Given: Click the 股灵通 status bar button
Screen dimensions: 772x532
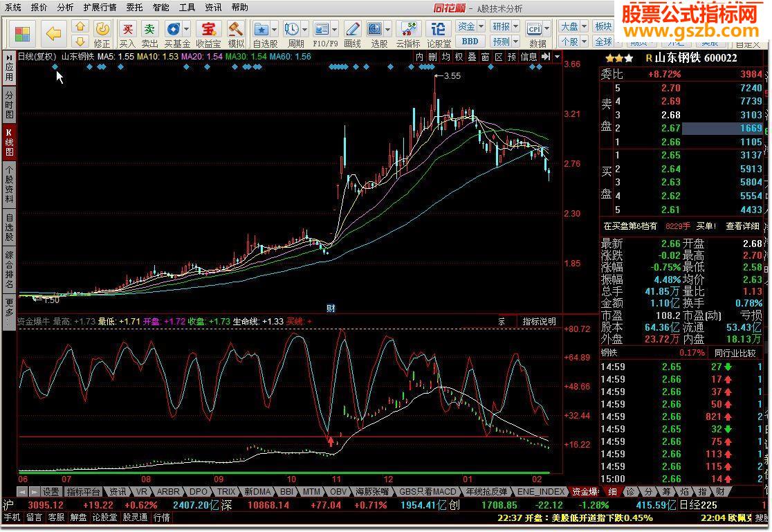Looking at the screenshot, I should (135, 517).
